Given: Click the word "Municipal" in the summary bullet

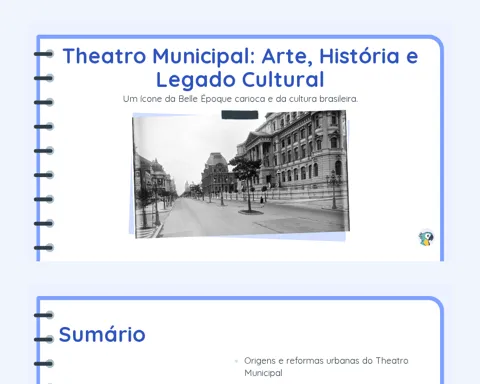Looking at the screenshot, I should click(263, 373).
